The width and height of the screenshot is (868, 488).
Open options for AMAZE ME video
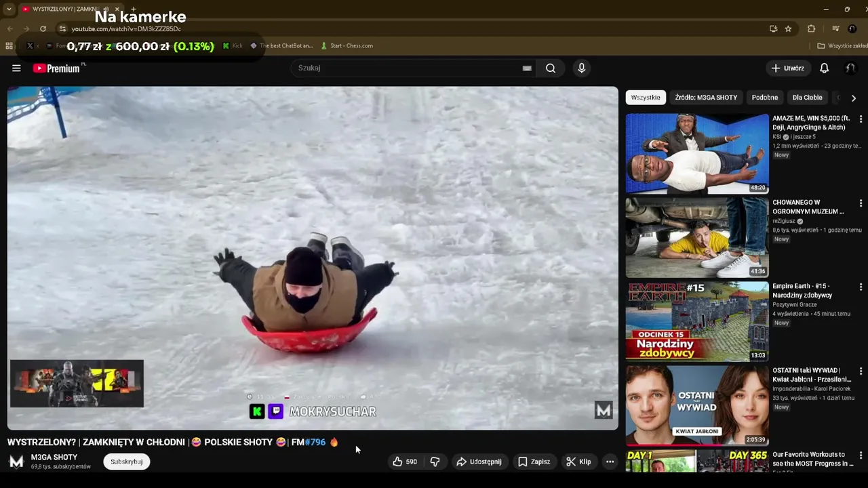(861, 119)
